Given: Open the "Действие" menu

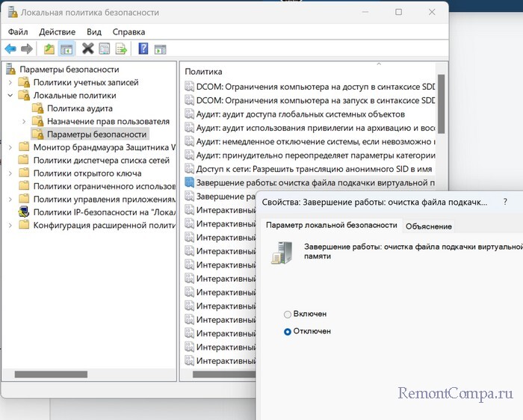Looking at the screenshot, I should [57, 32].
